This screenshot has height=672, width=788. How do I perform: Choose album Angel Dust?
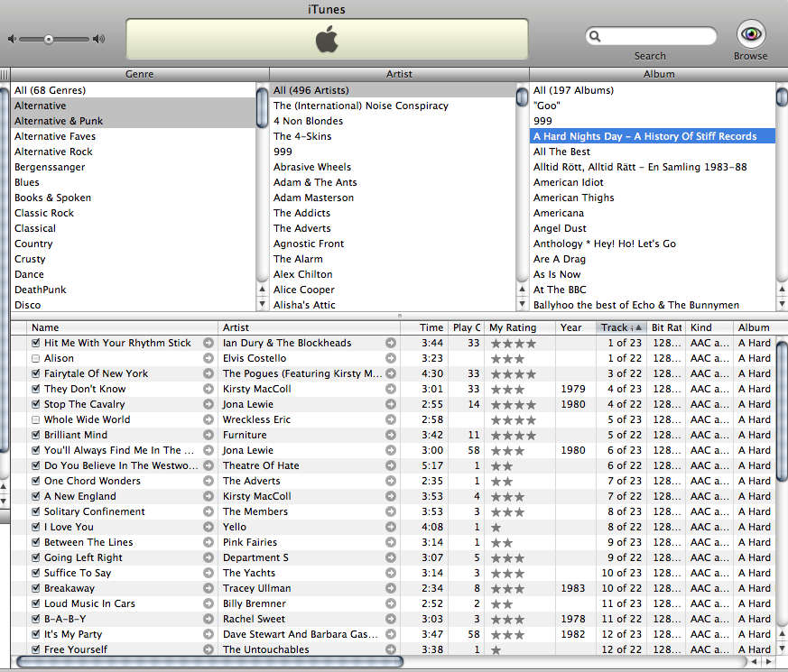point(653,228)
